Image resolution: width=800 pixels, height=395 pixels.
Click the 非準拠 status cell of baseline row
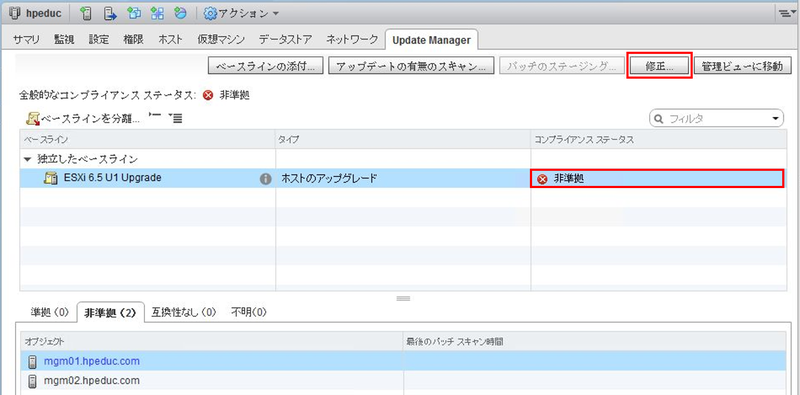(x=657, y=179)
